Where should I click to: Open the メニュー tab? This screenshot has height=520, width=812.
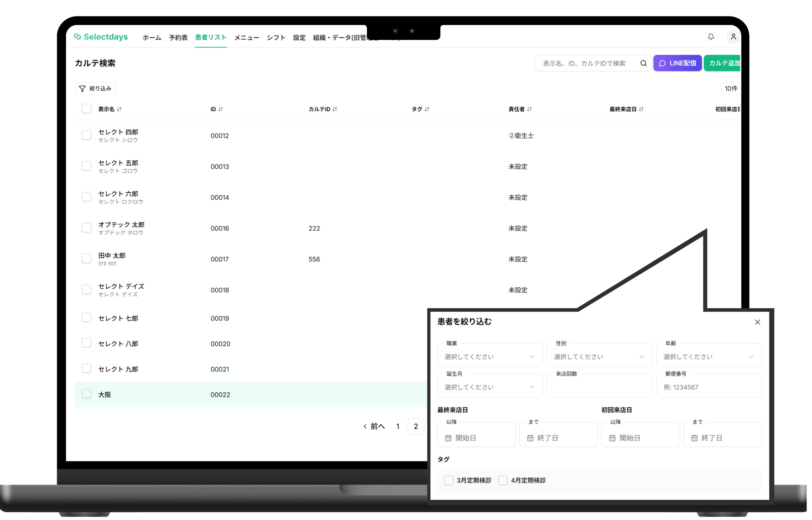click(x=247, y=37)
